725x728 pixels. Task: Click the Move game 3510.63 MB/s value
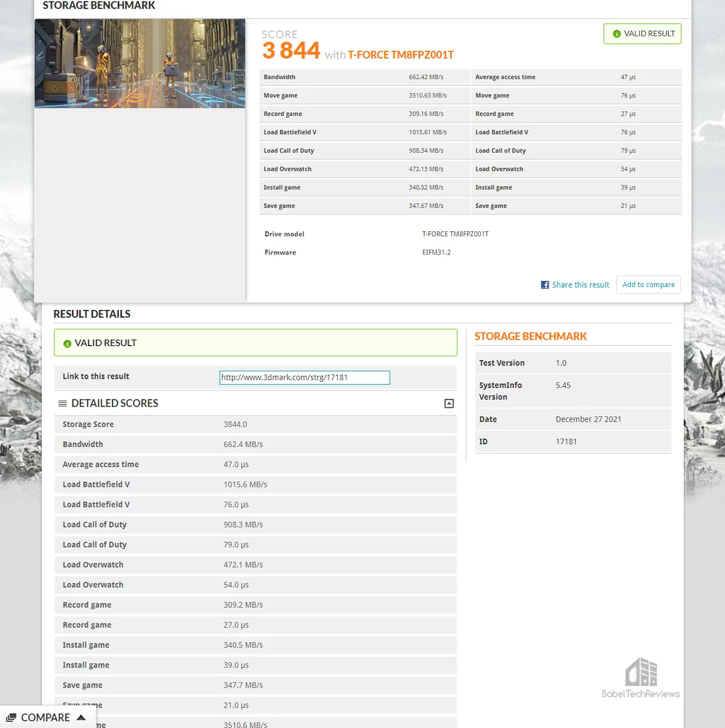point(428,95)
